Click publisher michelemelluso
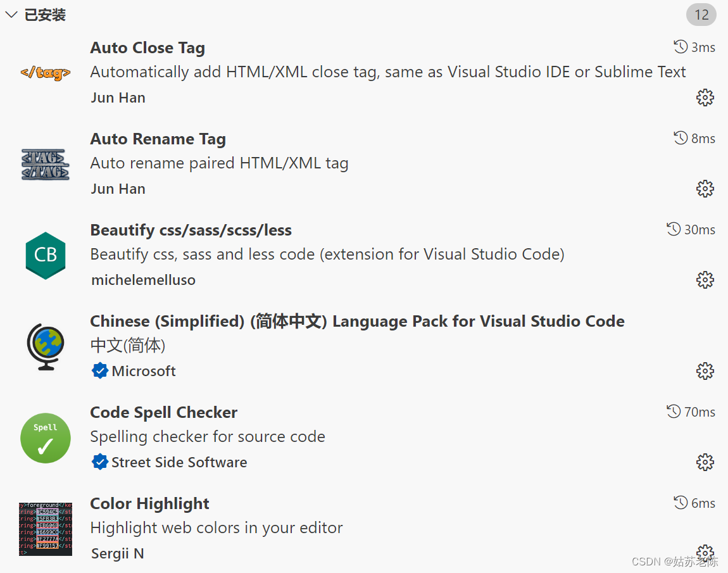The width and height of the screenshot is (728, 573). point(144,280)
